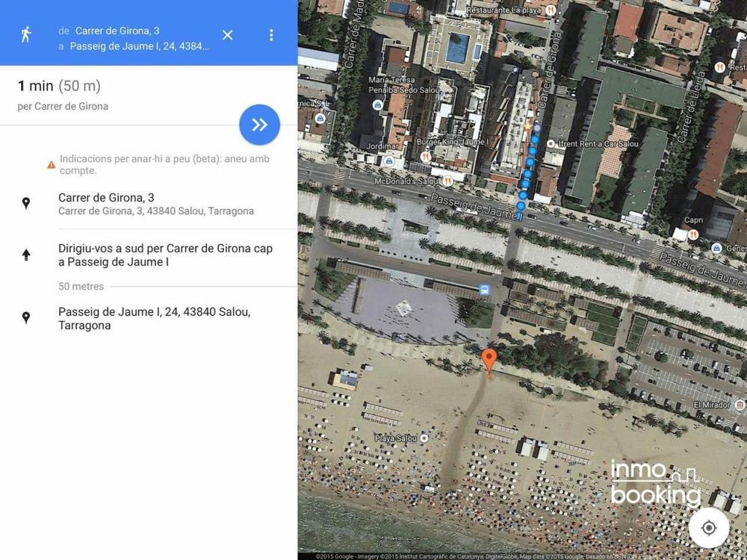Click the orange warning triangle icon

(x=51, y=165)
